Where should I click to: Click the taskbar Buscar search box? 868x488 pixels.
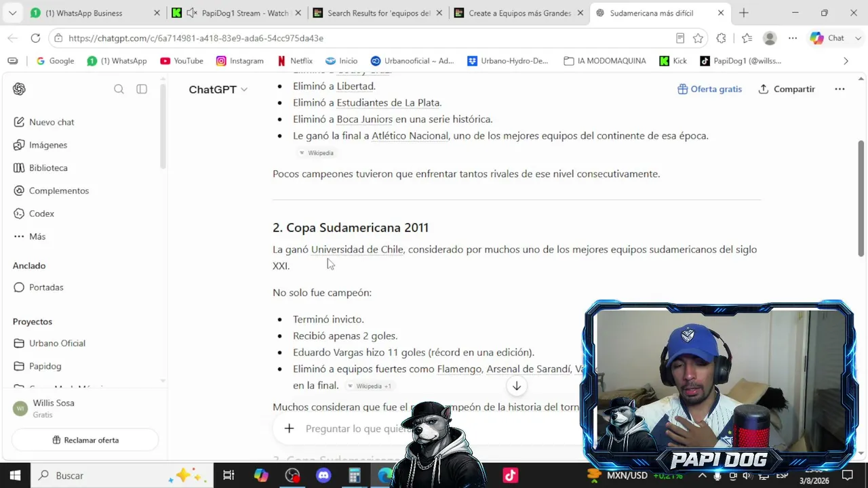tap(122, 475)
